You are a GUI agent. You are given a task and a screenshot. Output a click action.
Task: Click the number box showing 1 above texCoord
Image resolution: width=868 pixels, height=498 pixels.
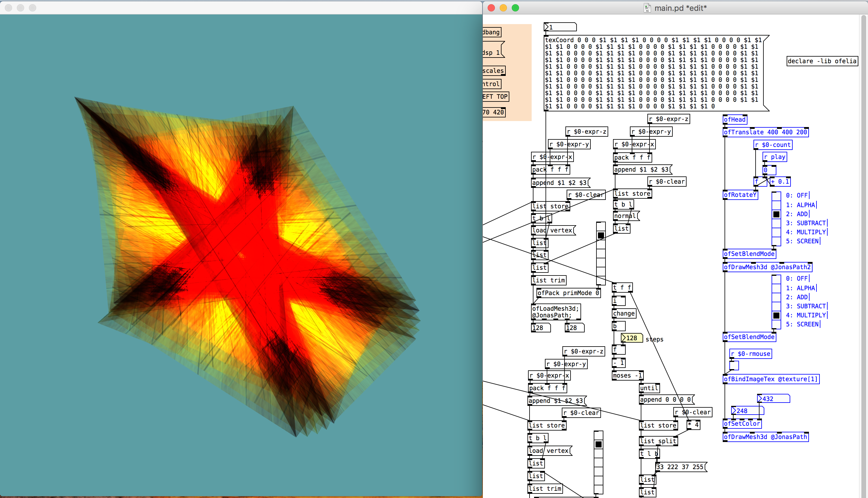[560, 27]
